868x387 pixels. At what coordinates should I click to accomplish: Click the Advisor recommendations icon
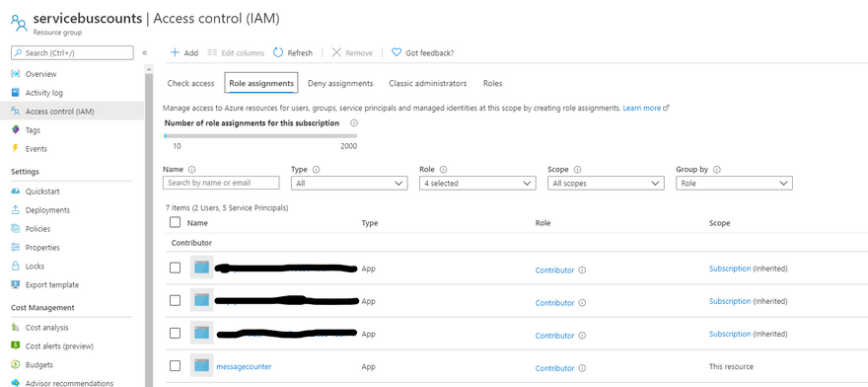pyautogui.click(x=16, y=383)
